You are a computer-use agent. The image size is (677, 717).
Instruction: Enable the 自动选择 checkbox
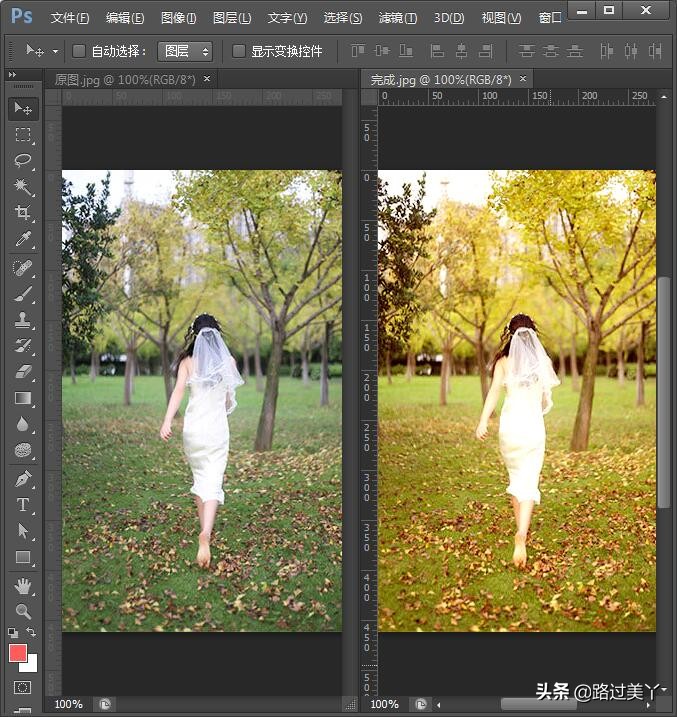pyautogui.click(x=79, y=51)
